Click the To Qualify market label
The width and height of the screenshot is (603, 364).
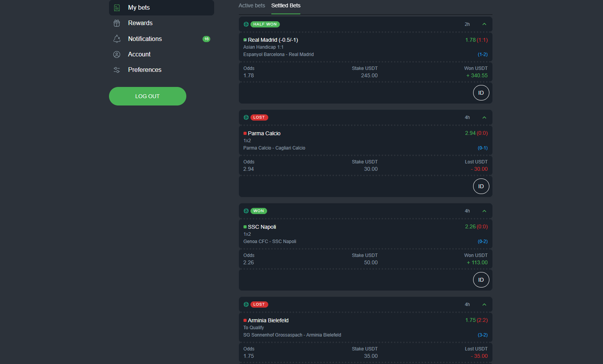tap(254, 328)
